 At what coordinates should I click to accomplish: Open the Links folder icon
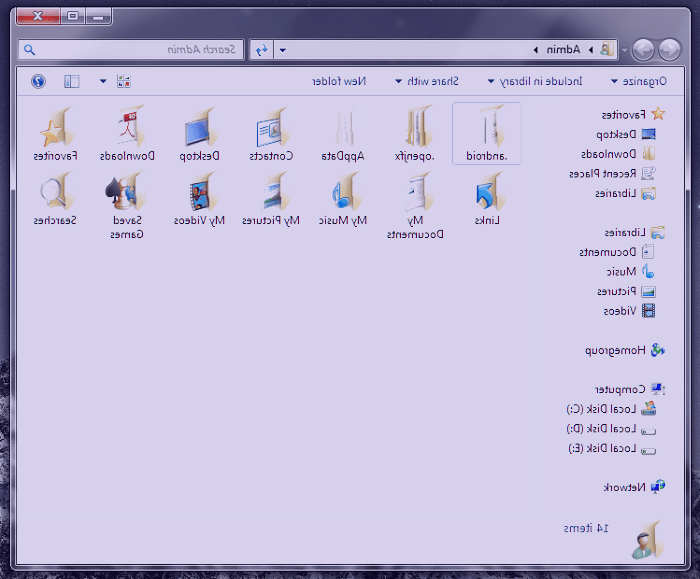click(x=487, y=192)
